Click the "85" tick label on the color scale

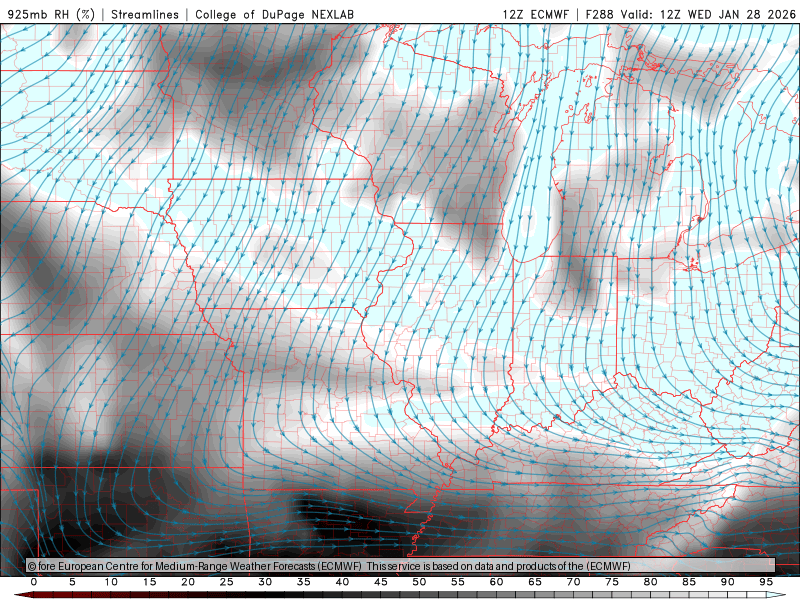[689, 582]
